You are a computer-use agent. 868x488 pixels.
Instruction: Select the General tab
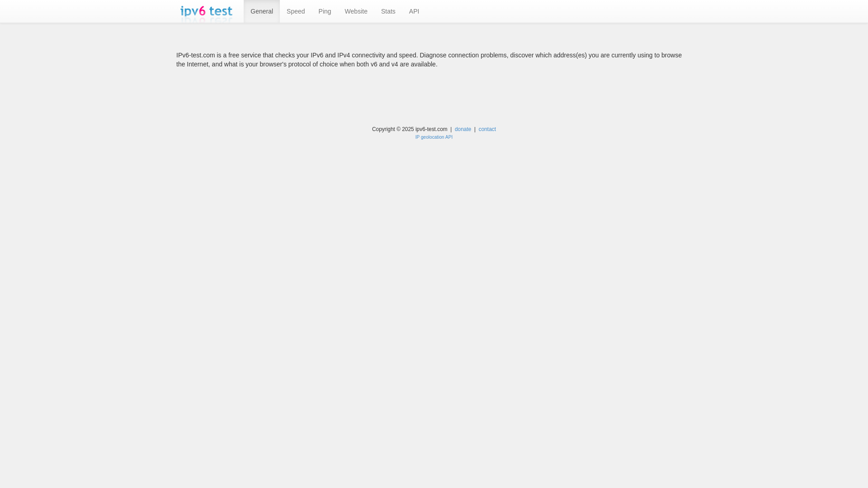coord(262,11)
